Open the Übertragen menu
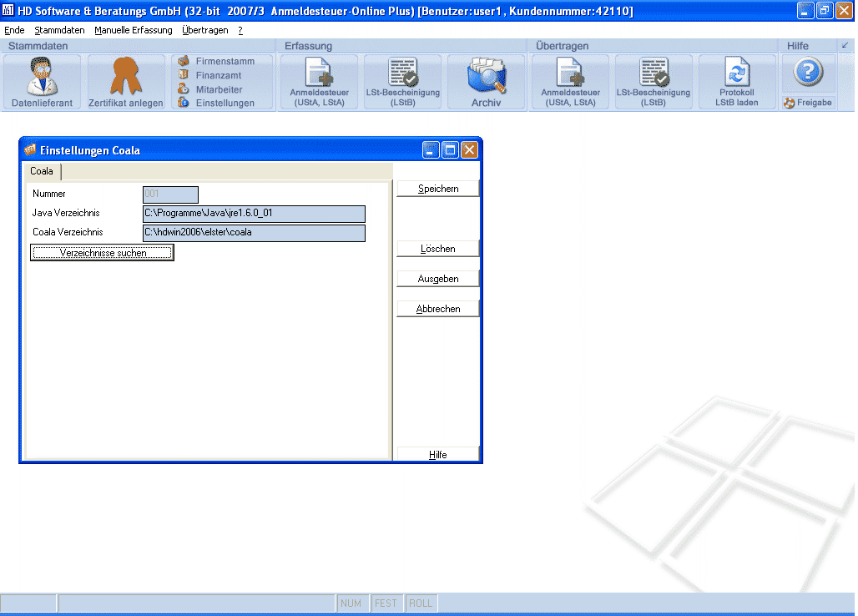The image size is (858, 616). point(204,30)
